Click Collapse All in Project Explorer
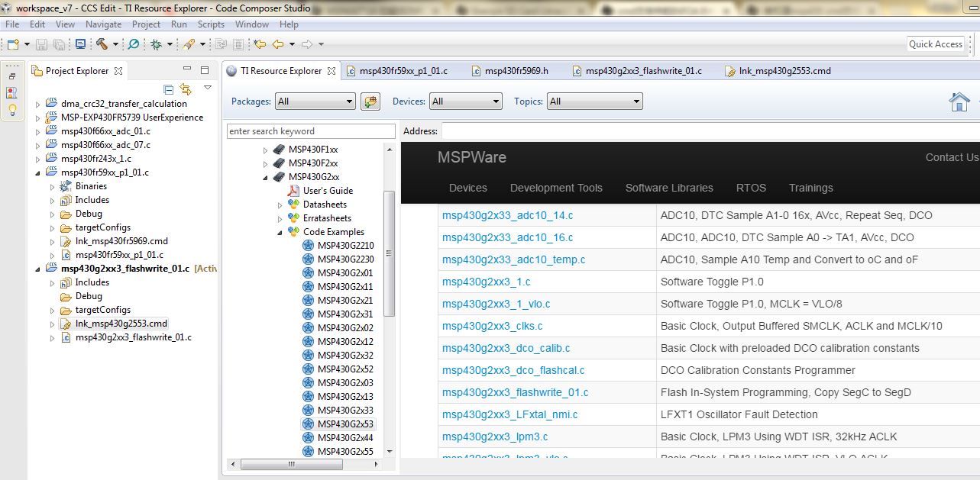 [x=169, y=89]
